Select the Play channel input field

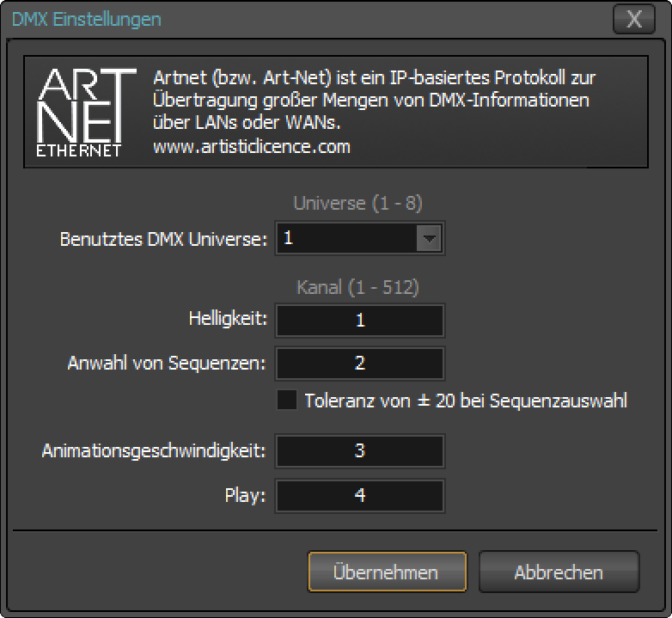pos(359,496)
